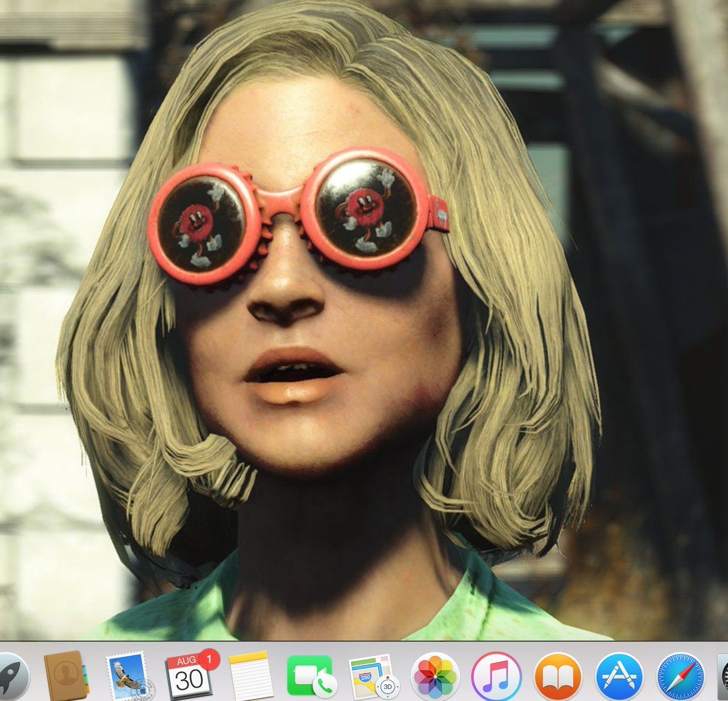This screenshot has width=728, height=701.
Task: Start FaceTime from the Dock
Action: (x=311, y=676)
